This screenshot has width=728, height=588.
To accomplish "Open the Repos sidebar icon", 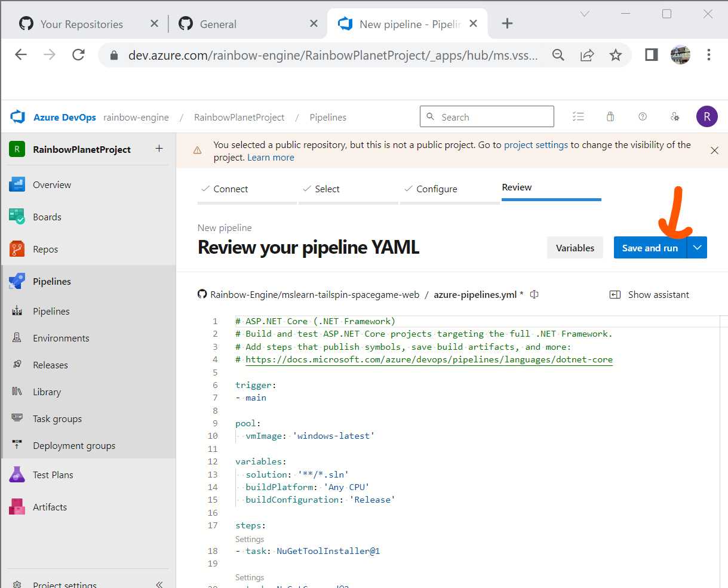I will point(17,249).
